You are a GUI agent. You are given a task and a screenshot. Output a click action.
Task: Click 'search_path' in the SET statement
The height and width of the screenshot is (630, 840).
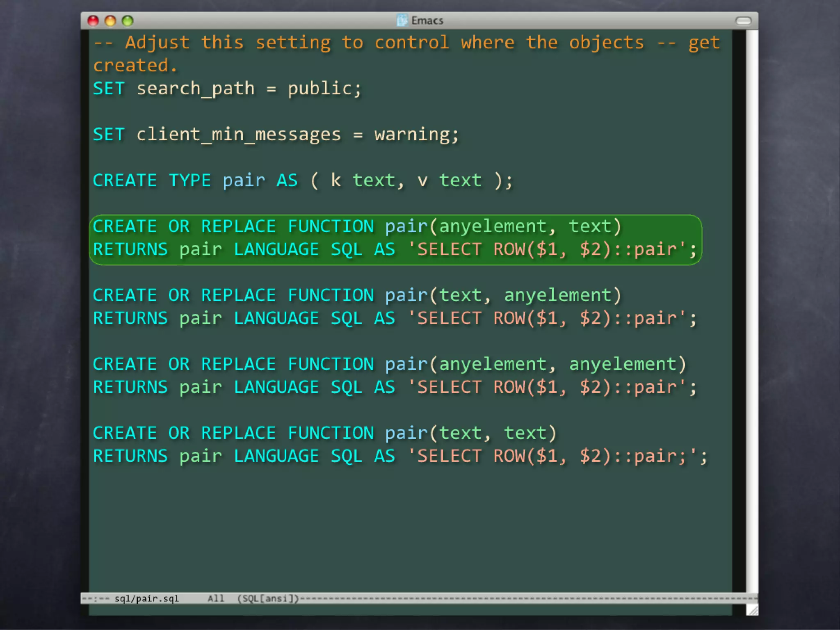(x=195, y=89)
